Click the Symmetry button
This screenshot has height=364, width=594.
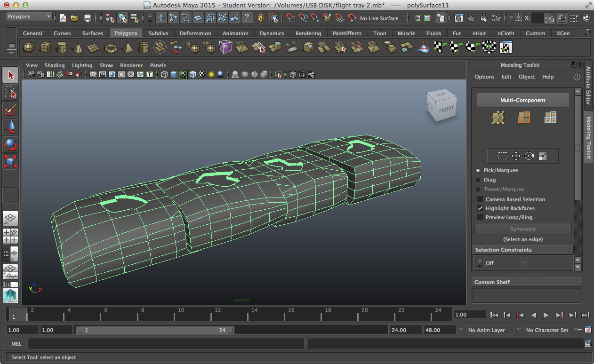tap(523, 229)
